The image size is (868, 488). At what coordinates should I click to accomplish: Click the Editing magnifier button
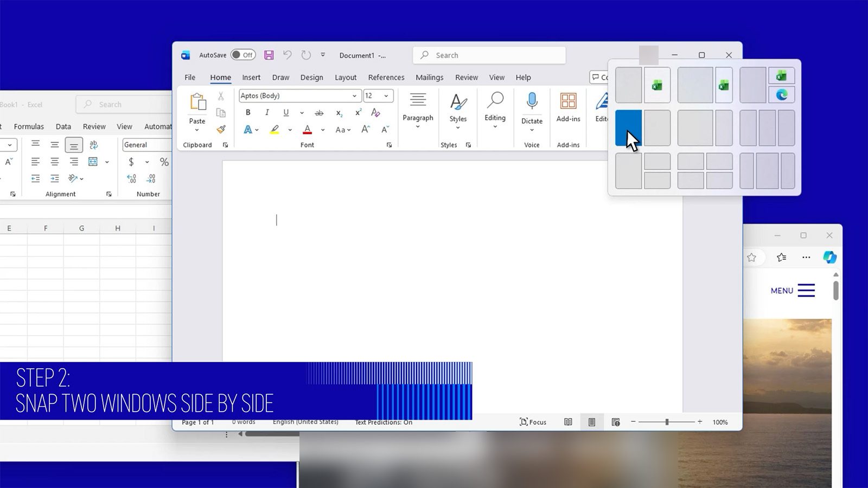tap(495, 110)
